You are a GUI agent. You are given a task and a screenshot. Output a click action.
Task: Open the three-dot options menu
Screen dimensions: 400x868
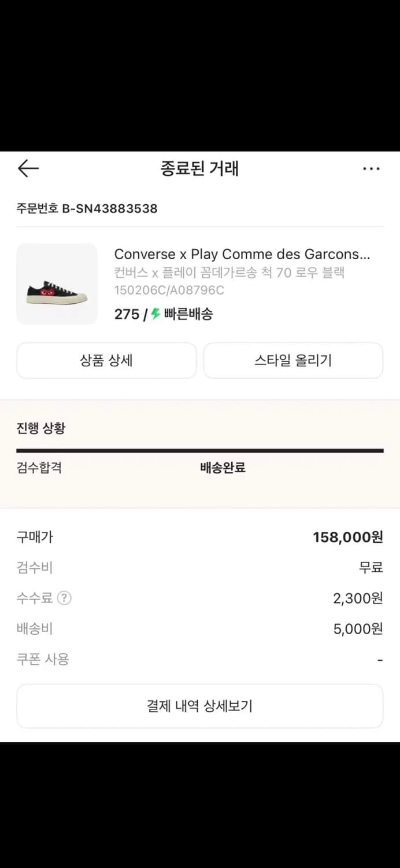pos(371,168)
